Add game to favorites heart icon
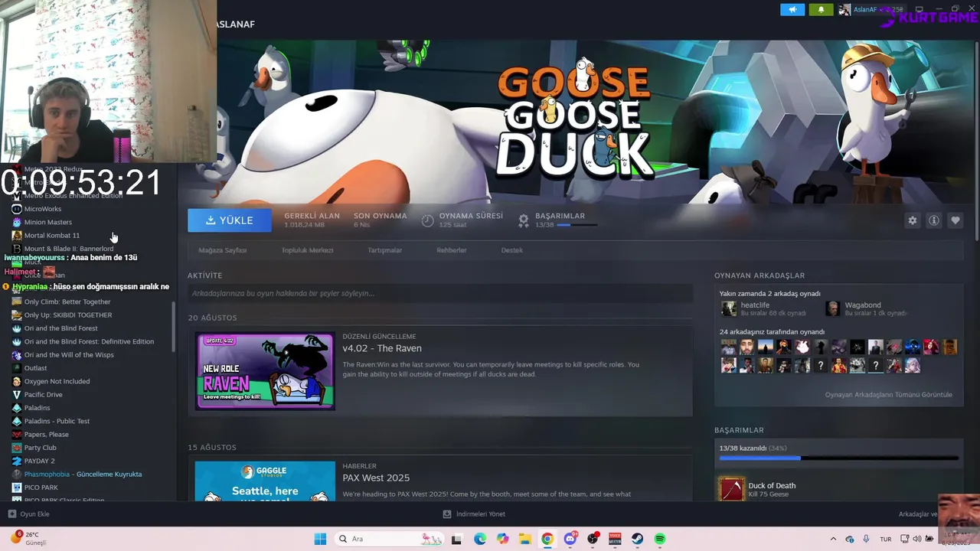Screen dimensions: 980x551 [x=955, y=220]
